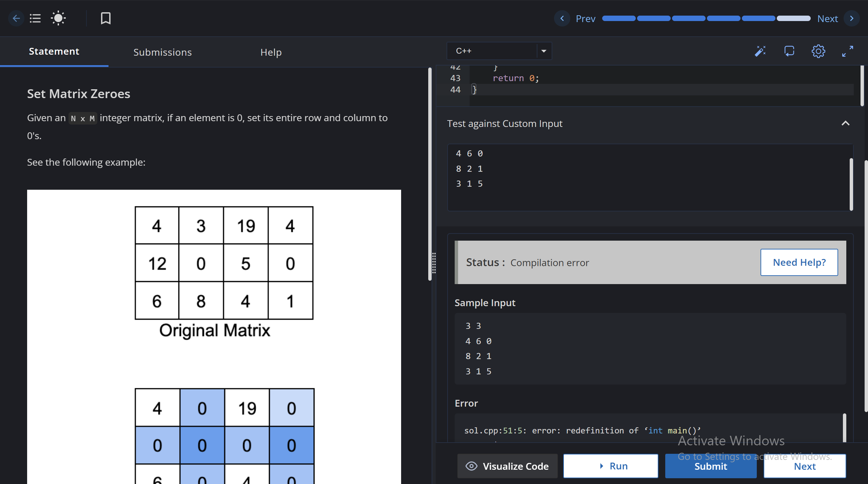Open the comment bubble icon
868x484 pixels.
tap(789, 51)
